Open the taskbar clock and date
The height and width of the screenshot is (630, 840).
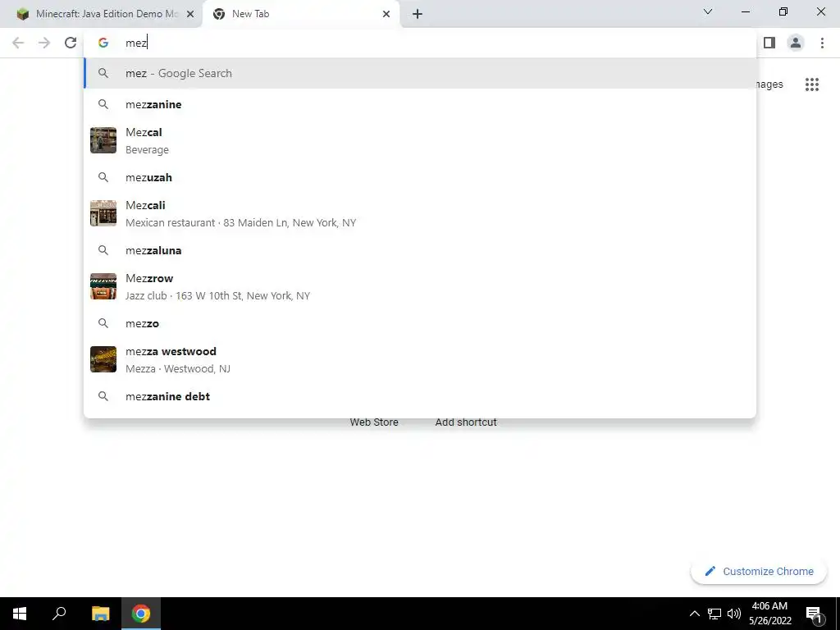769,614
